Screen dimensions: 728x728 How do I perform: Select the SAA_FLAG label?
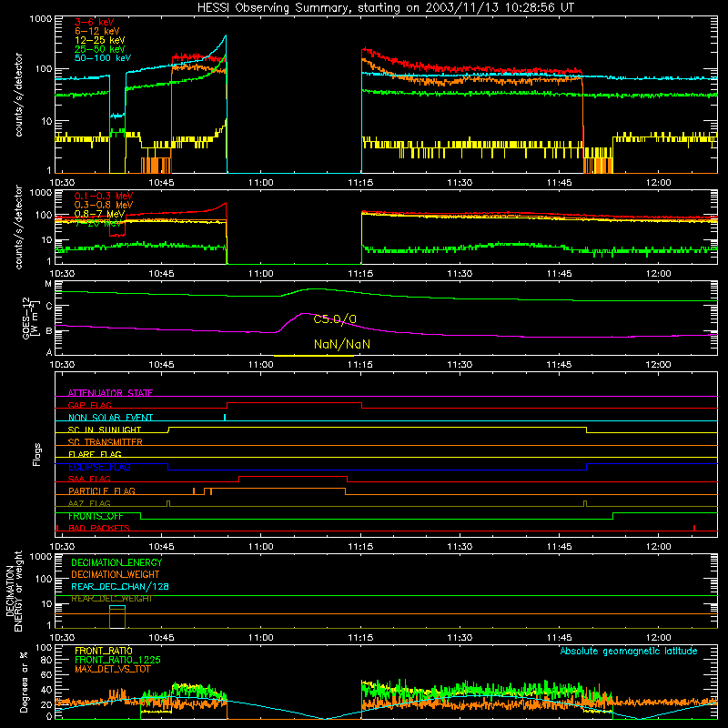pyautogui.click(x=89, y=479)
